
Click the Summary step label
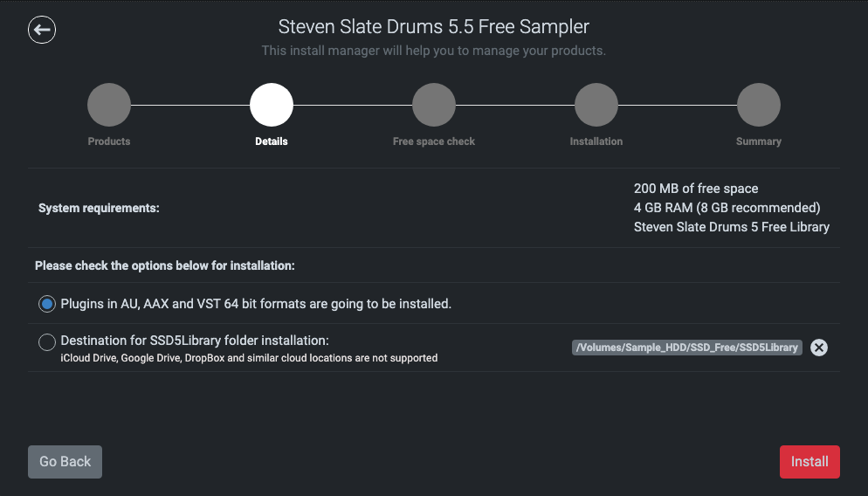[x=759, y=141]
